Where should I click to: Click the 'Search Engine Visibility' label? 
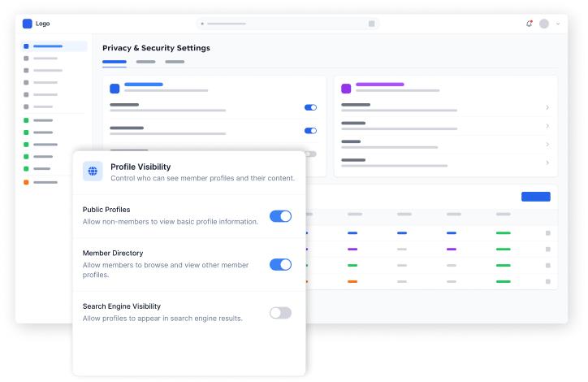click(x=122, y=306)
